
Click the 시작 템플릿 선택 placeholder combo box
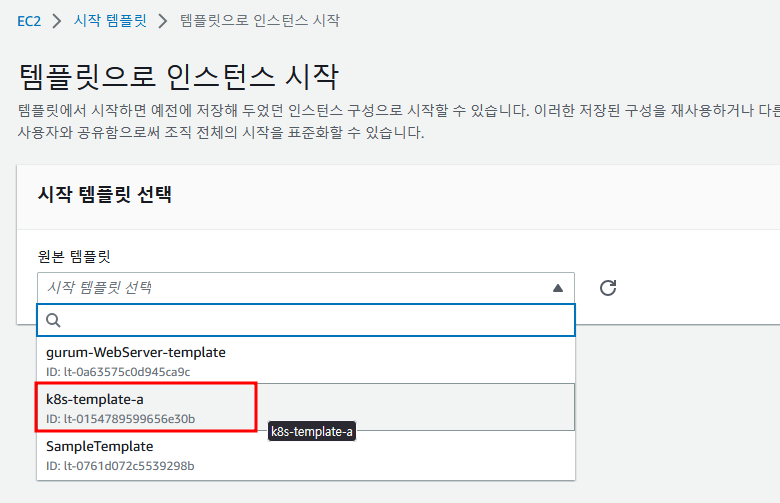(x=306, y=288)
